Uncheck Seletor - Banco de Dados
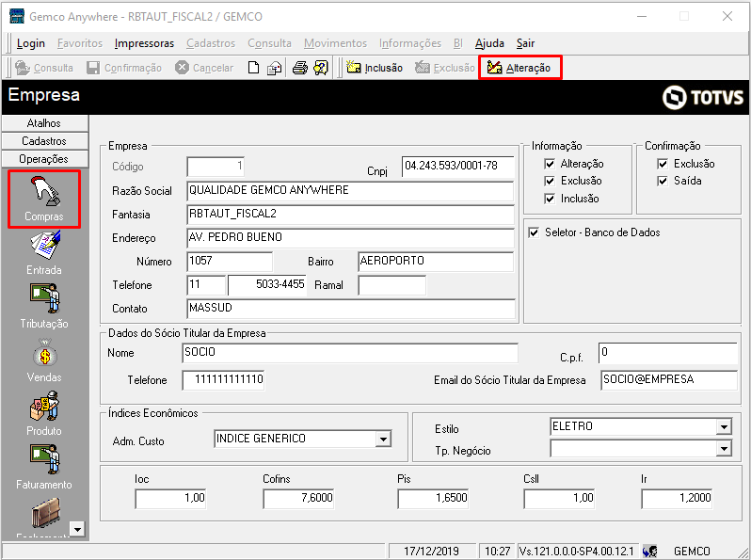751x560 pixels. [534, 232]
